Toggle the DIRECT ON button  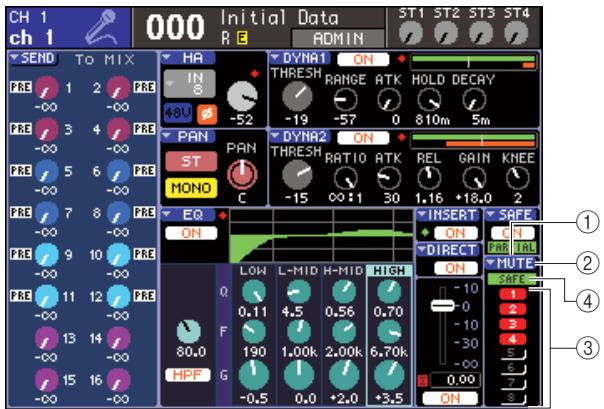pyautogui.click(x=455, y=268)
